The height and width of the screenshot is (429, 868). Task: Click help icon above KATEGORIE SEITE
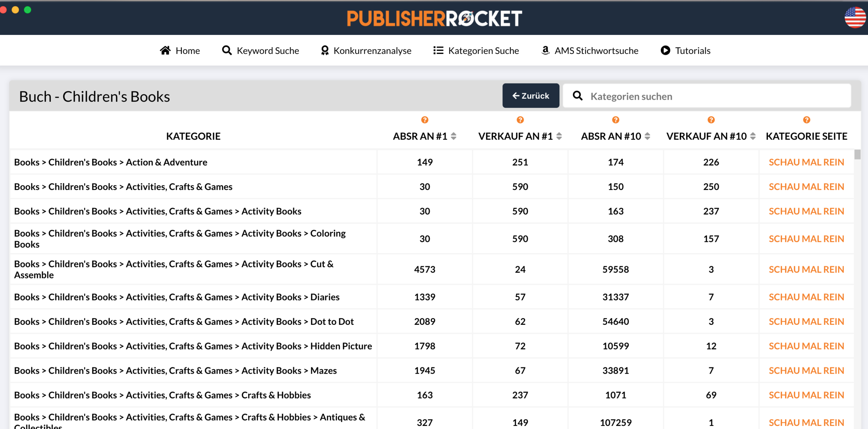click(807, 120)
